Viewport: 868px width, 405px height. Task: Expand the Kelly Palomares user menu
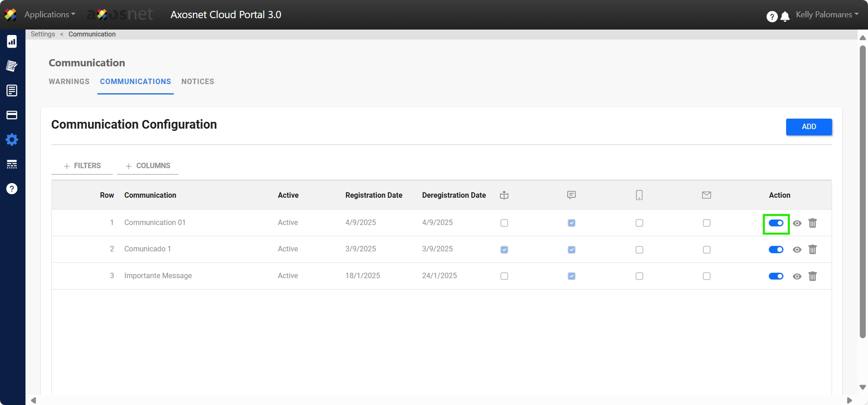point(827,15)
